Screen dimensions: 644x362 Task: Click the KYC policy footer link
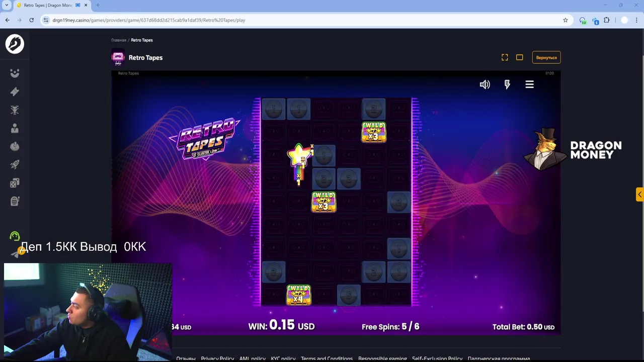pyautogui.click(x=283, y=358)
